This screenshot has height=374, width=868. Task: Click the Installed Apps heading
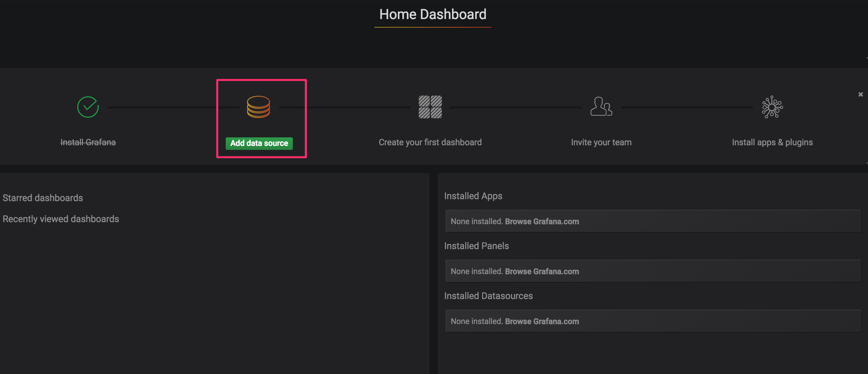pyautogui.click(x=473, y=196)
